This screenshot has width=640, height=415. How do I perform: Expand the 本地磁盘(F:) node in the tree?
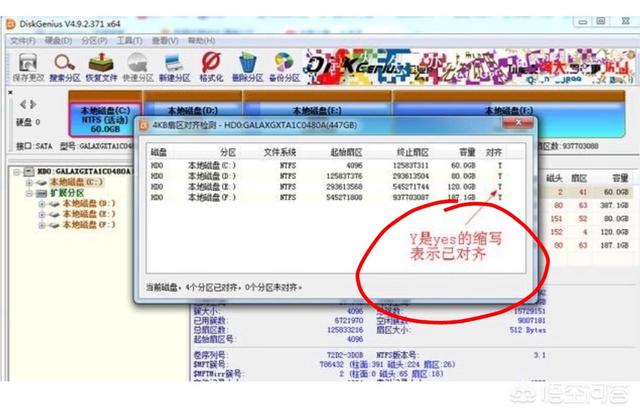(42, 225)
